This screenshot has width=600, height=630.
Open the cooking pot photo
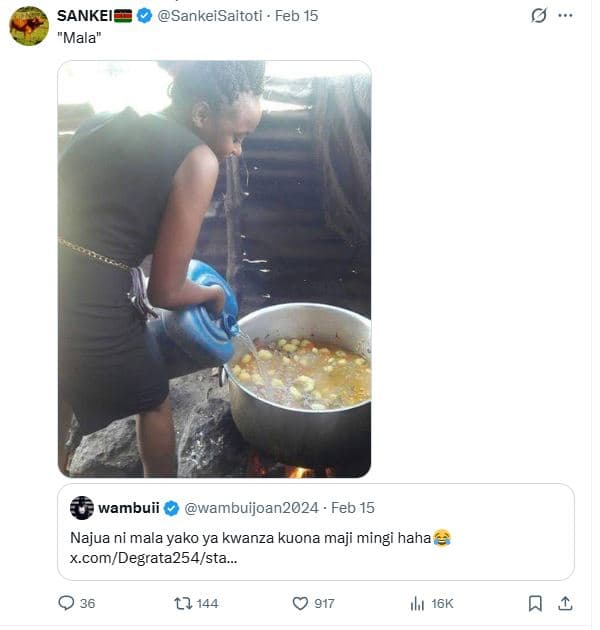[214, 269]
